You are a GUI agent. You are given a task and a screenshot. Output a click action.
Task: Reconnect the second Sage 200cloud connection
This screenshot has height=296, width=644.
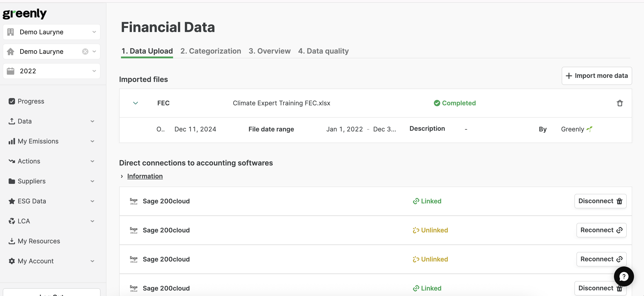coord(601,230)
